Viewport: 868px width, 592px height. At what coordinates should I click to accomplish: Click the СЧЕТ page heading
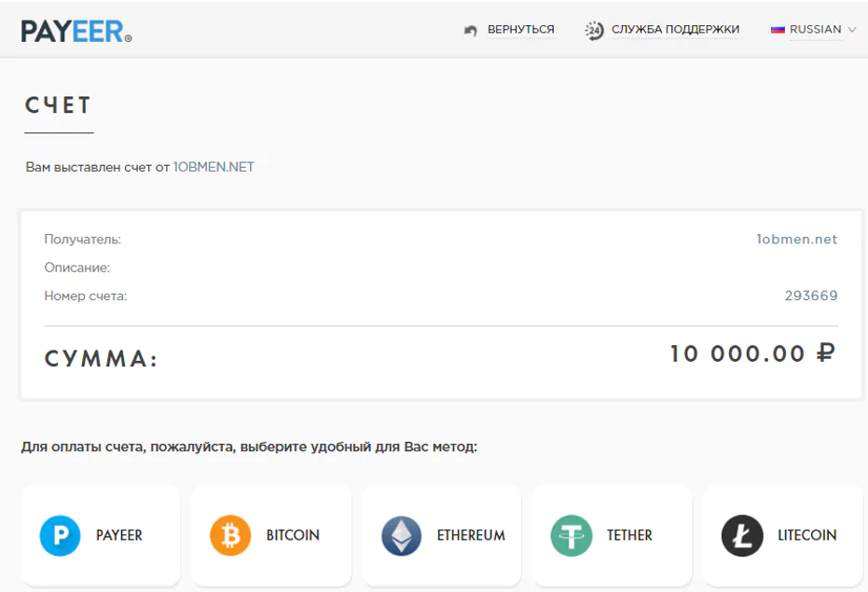(58, 105)
